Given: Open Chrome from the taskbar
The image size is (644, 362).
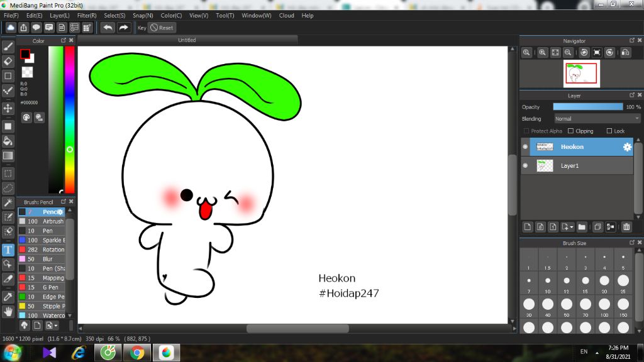Looking at the screenshot, I should 137,353.
